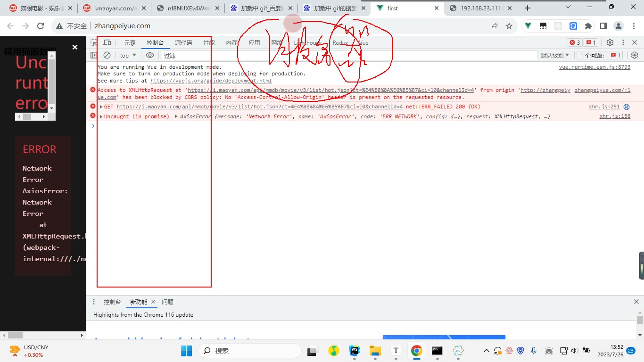Show hidden system tray icons
This screenshot has width=644, height=362.
click(x=486, y=351)
